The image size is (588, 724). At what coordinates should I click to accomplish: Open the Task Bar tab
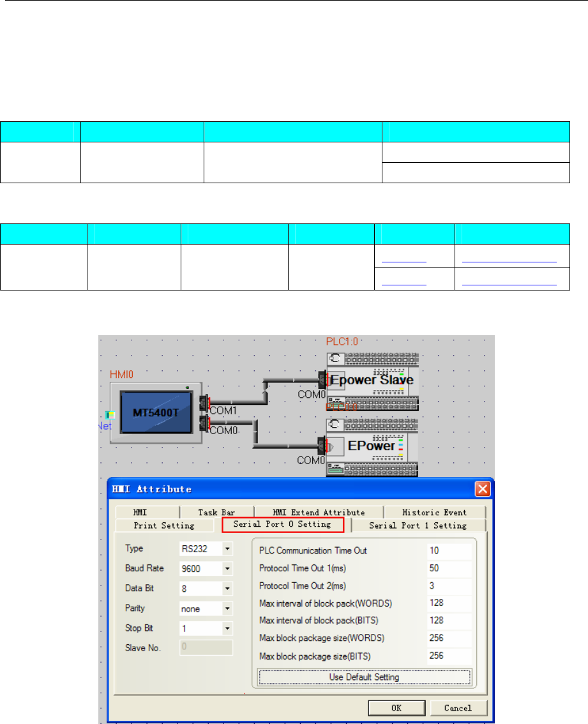(216, 513)
